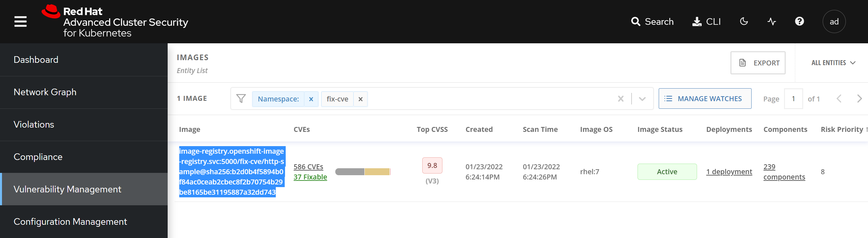Click the scan time 6:24:26PM cell
The height and width of the screenshot is (238, 868).
click(541, 172)
